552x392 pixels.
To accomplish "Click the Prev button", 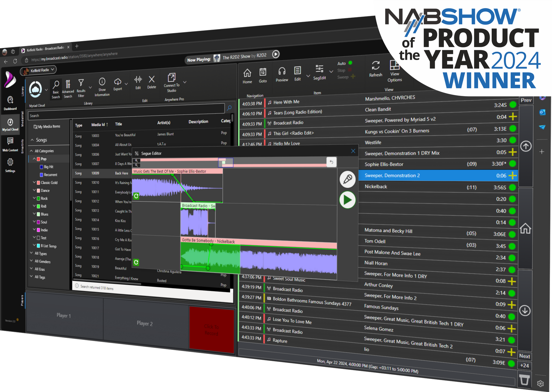I will tap(526, 100).
